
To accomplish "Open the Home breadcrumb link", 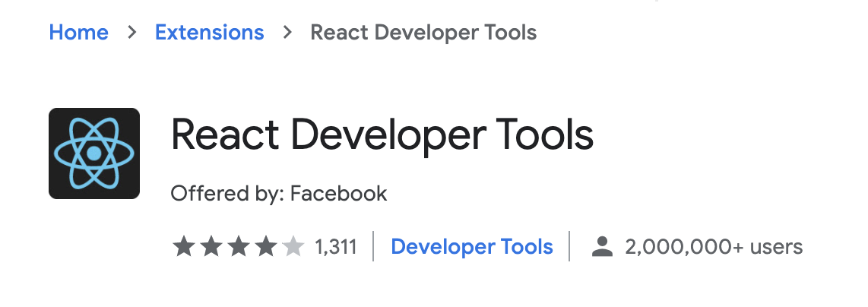I will [x=78, y=32].
